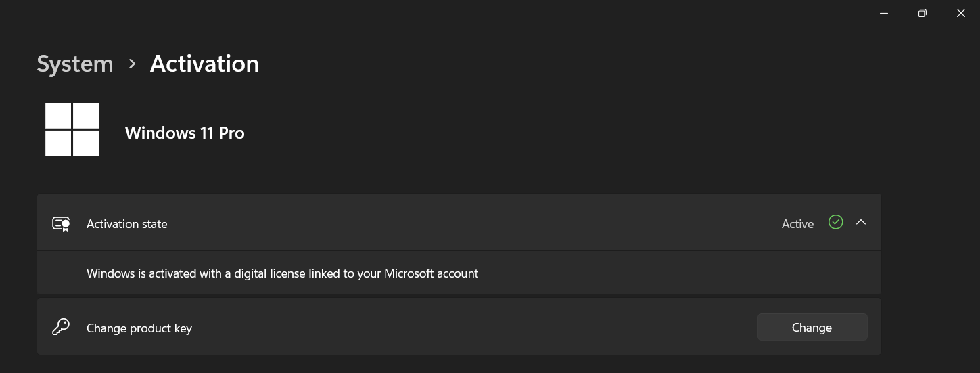The width and height of the screenshot is (980, 373).
Task: Click the Active status text
Action: (x=797, y=224)
